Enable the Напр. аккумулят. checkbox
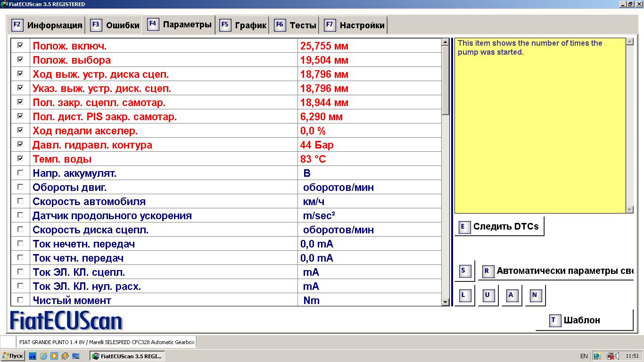644x362 pixels. point(20,173)
